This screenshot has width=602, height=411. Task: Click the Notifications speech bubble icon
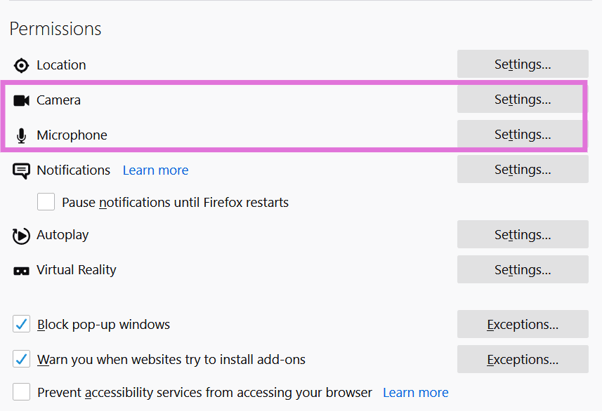pos(21,171)
